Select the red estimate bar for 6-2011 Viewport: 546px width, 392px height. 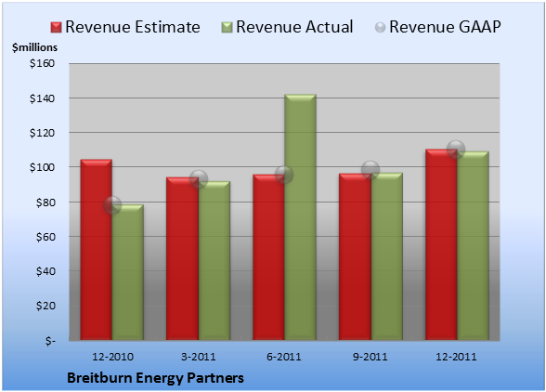[268, 257]
